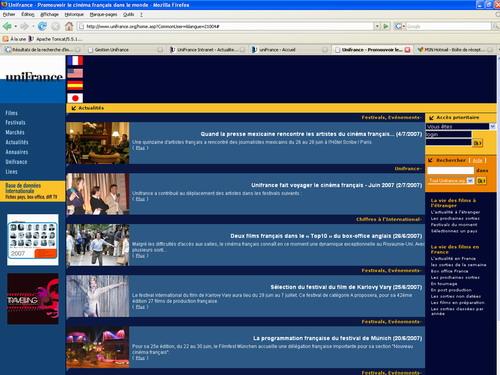Open the Fichier menu

(9, 14)
